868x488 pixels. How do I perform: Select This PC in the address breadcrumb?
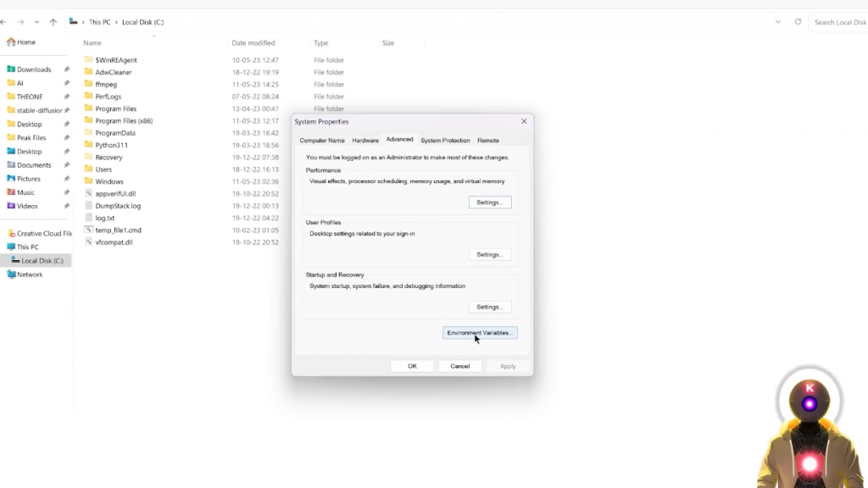coord(100,22)
